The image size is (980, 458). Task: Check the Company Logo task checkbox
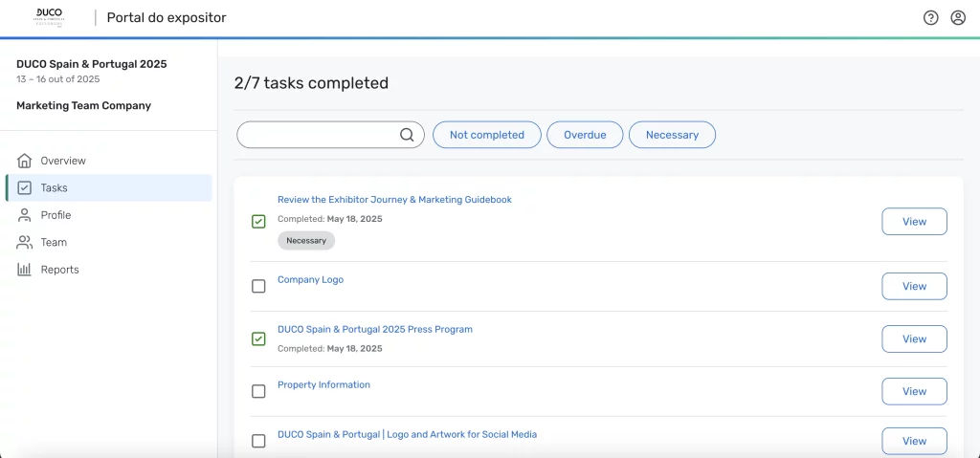pos(258,286)
